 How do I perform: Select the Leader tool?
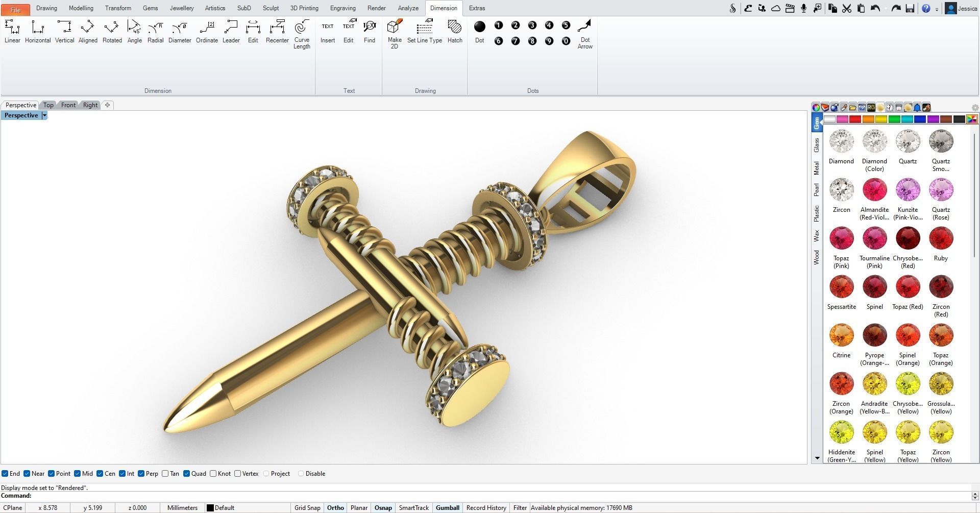coord(231,32)
